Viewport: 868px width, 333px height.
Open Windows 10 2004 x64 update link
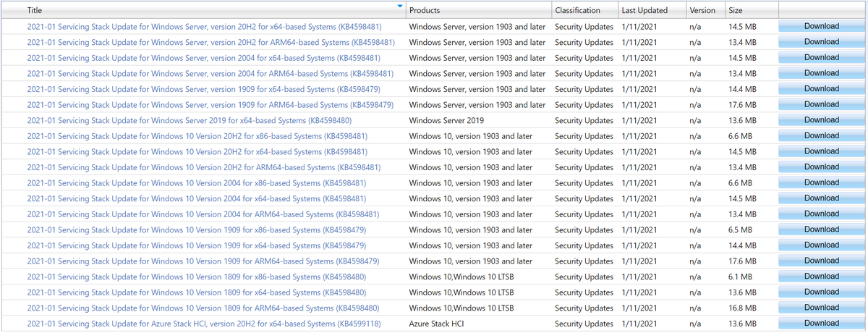[196, 199]
